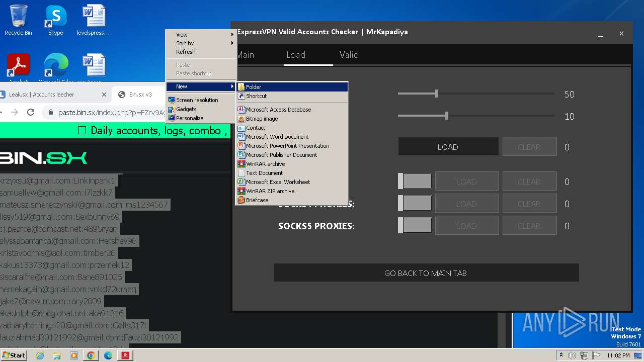
Task: Select New Folder in the context submenu
Action: [292, 87]
